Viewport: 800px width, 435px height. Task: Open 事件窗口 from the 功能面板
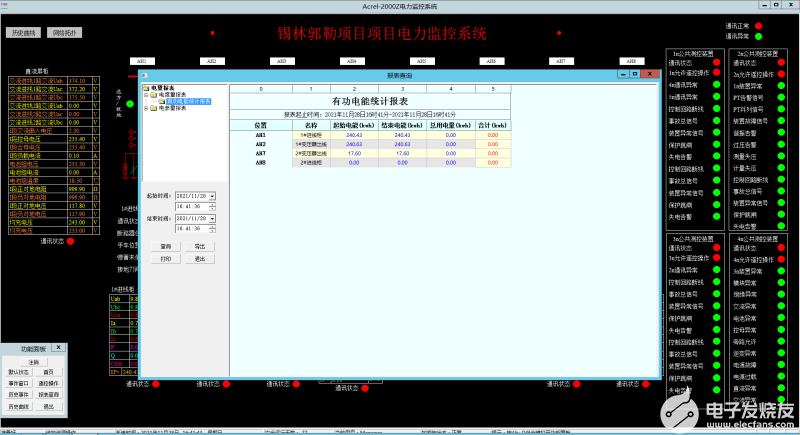pos(19,383)
